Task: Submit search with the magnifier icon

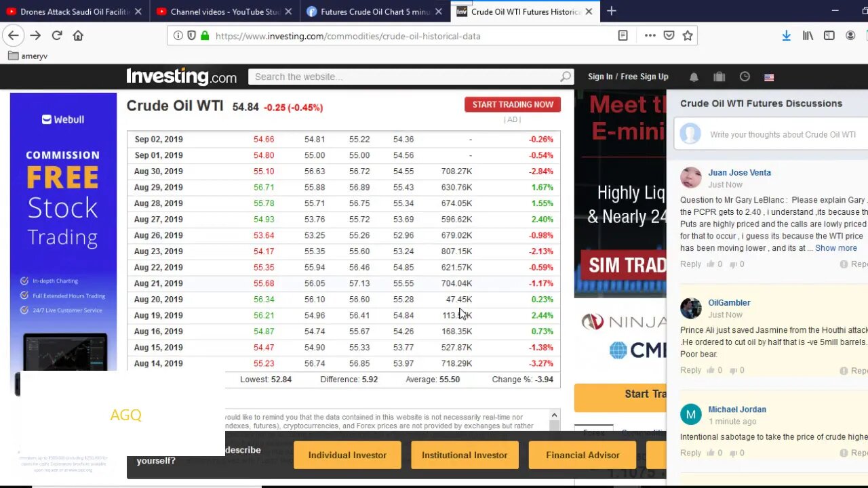Action: point(566,77)
